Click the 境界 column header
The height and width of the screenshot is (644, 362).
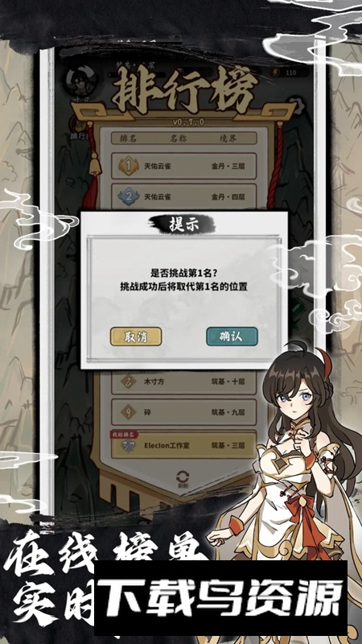(227, 138)
